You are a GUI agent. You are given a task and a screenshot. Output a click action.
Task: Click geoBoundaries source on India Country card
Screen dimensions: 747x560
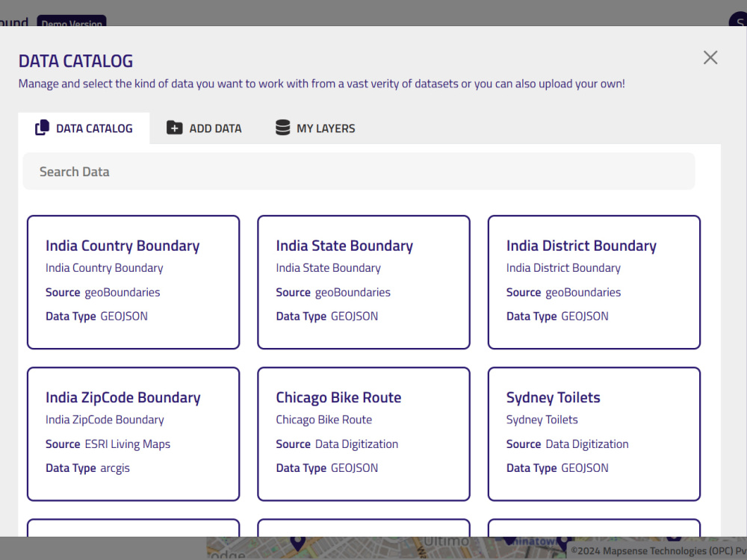click(123, 293)
